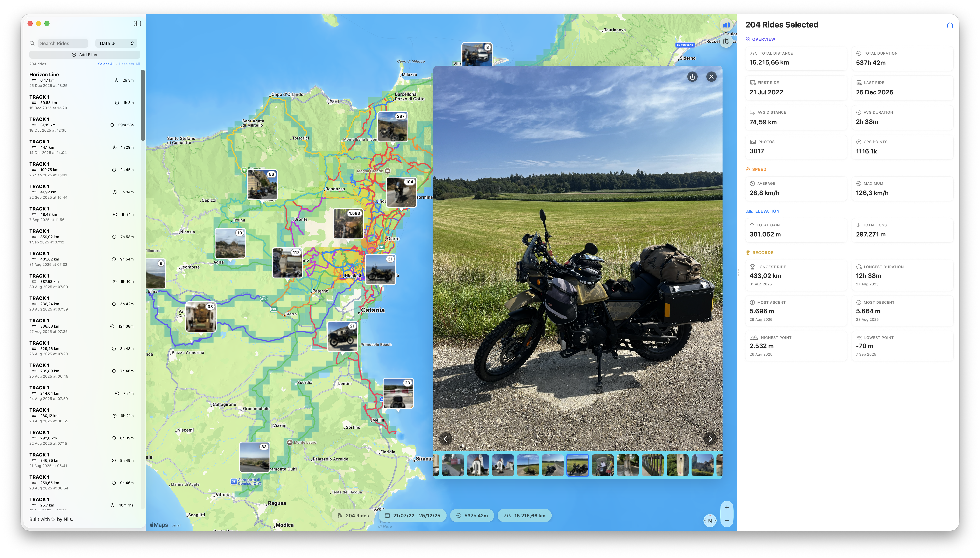This screenshot has width=980, height=558.
Task: Reset map orientation with the compass button
Action: (710, 520)
